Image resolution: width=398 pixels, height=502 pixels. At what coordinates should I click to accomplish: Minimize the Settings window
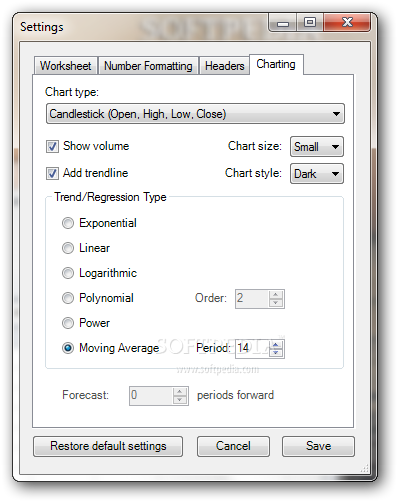click(x=283, y=23)
